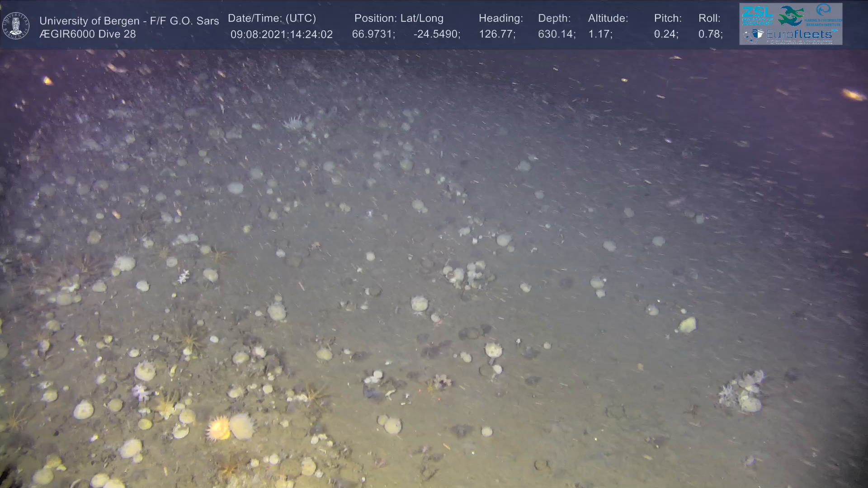Screen dimensions: 868x488
Task: Select the timestamp 09:08:2021:14:24:02
Action: (281, 34)
